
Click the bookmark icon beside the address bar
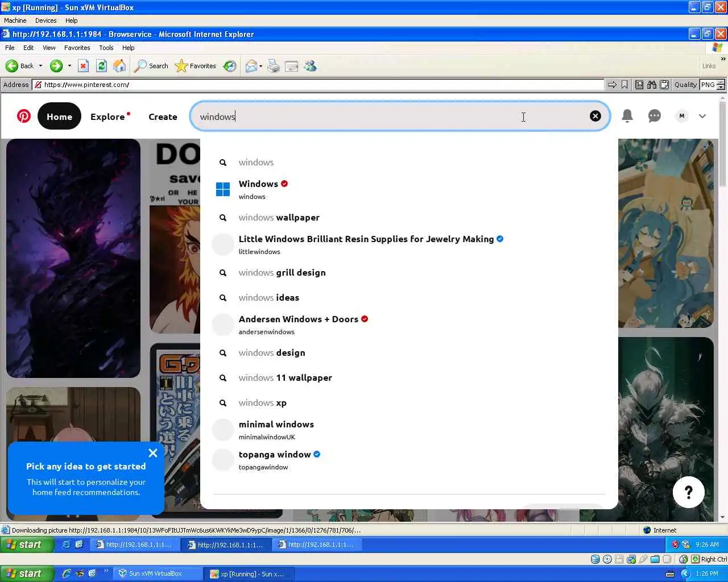click(x=624, y=85)
